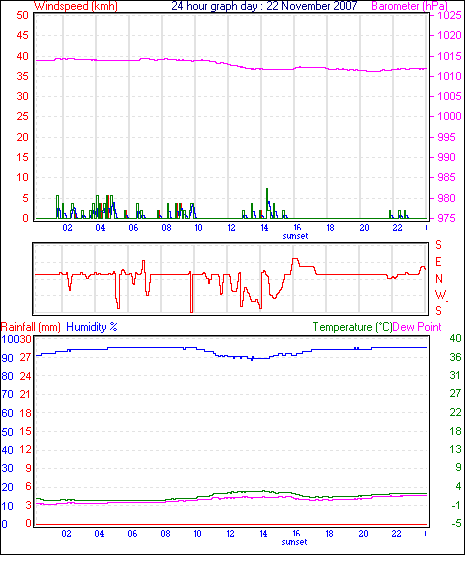The image size is (466, 563).
Task: Click the sunset marker under the top graph
Action: click(x=295, y=236)
